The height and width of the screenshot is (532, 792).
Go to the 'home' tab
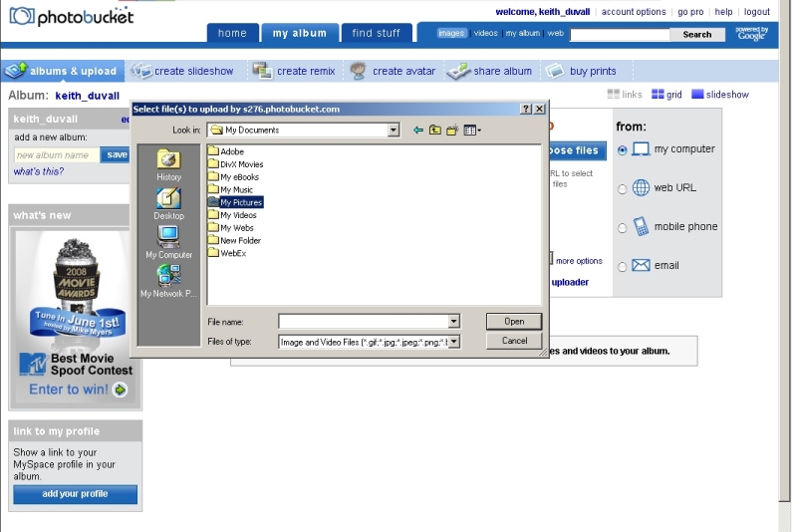click(x=232, y=33)
